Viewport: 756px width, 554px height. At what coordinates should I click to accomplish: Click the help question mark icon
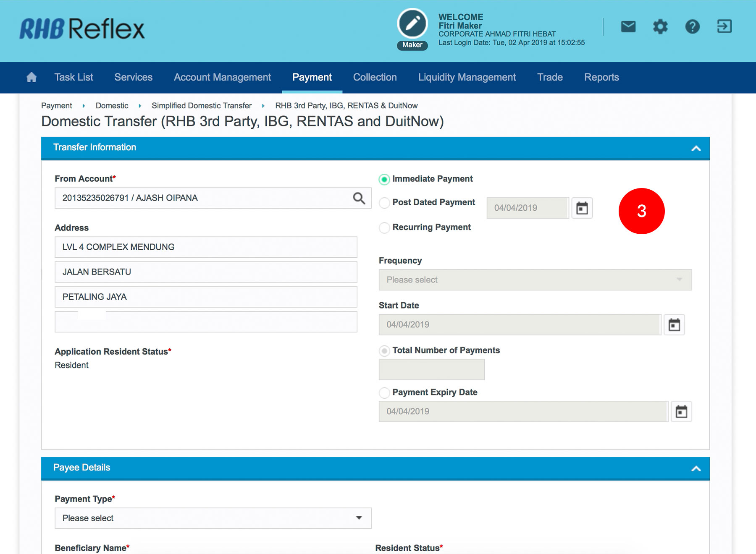(692, 27)
